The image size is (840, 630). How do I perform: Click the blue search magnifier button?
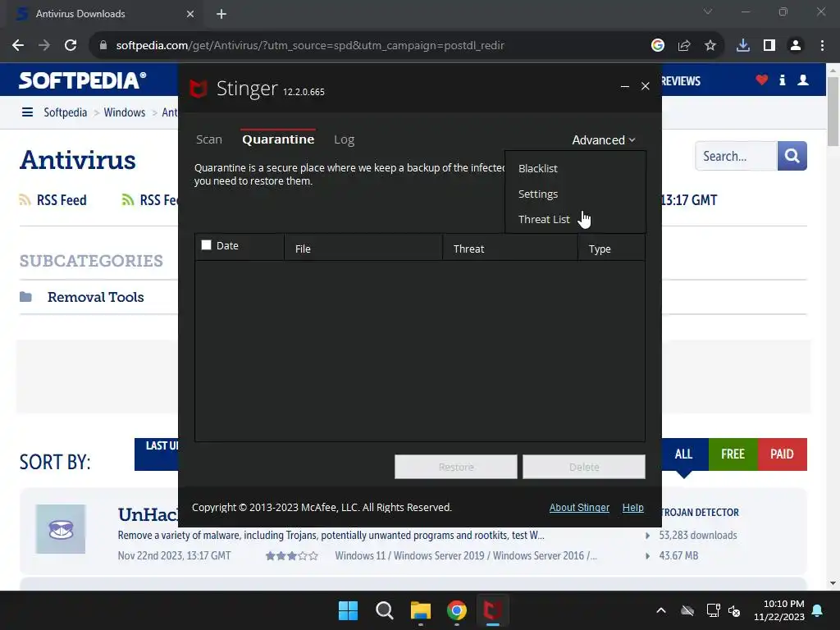click(x=792, y=156)
